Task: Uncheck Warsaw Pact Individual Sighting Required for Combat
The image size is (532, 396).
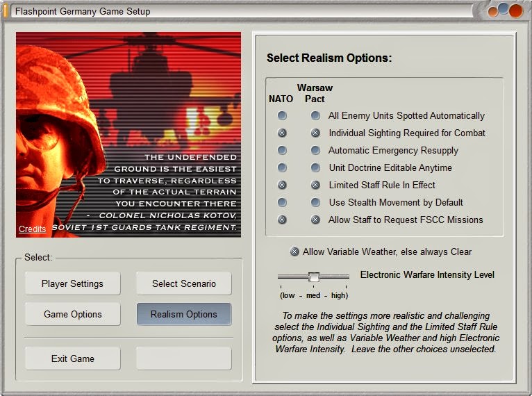Action: point(315,133)
